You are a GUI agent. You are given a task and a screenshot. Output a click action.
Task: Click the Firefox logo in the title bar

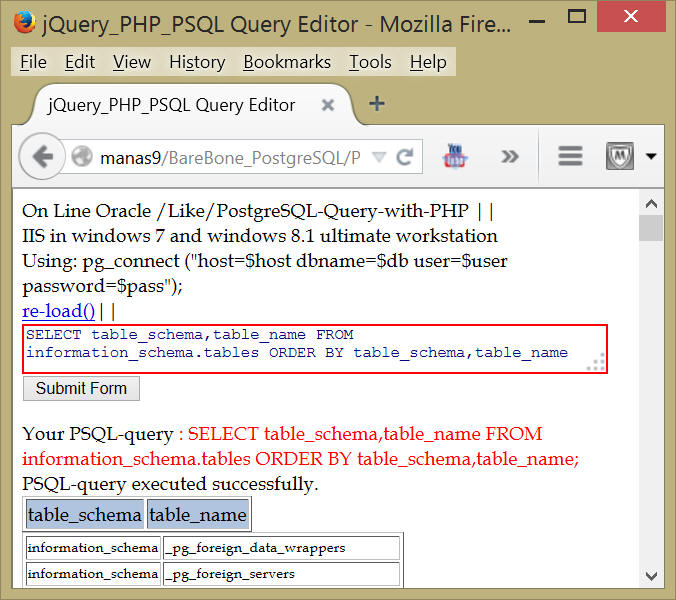pos(24,22)
